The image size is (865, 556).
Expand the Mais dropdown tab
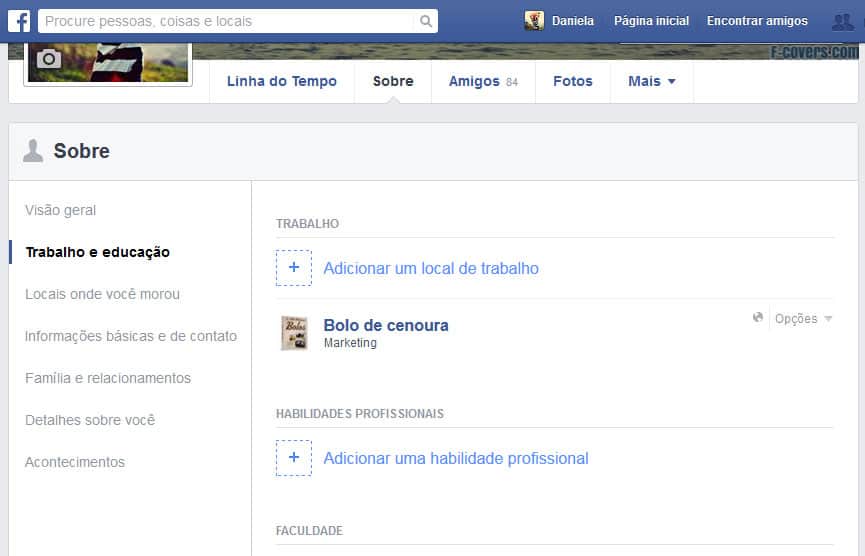coord(652,82)
